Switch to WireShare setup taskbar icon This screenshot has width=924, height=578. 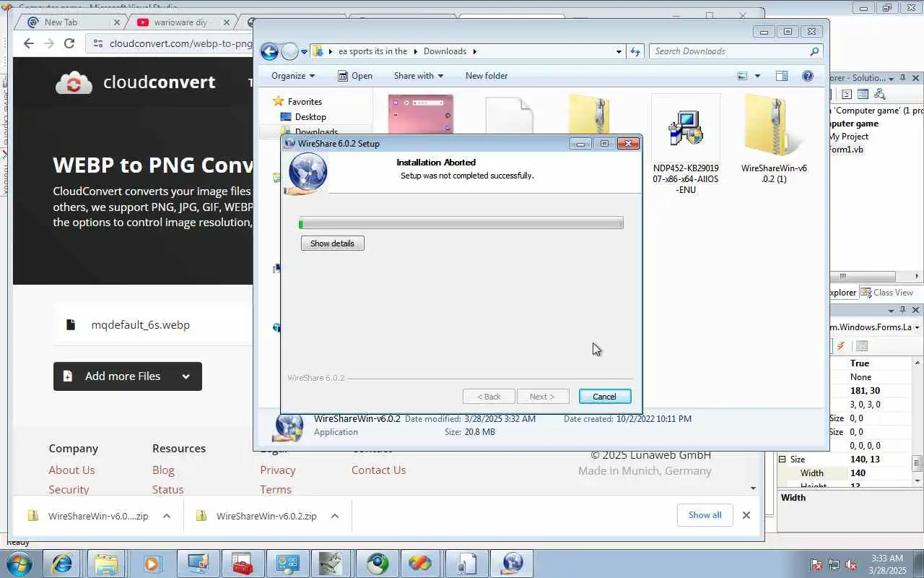(513, 564)
